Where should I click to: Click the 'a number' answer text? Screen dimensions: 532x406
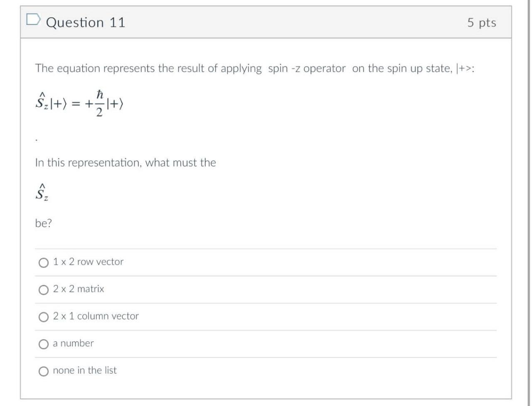pyautogui.click(x=73, y=343)
